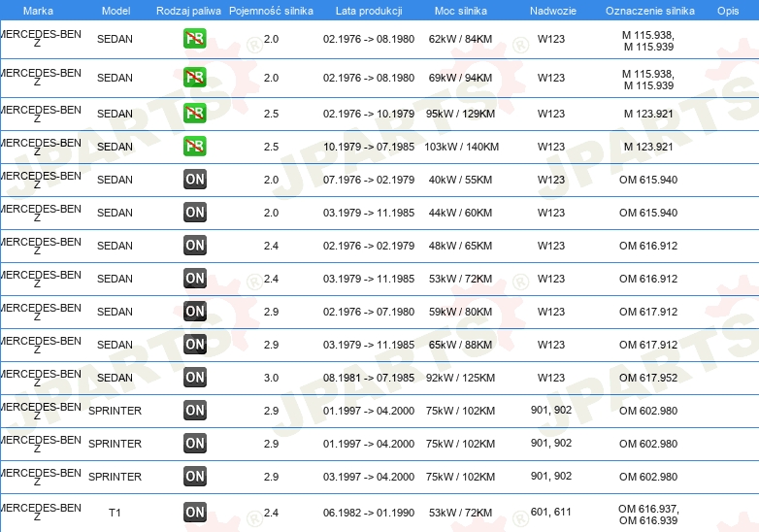
Task: Click the ON diesel icon in the 92kW / 125KM row
Action: click(x=195, y=377)
